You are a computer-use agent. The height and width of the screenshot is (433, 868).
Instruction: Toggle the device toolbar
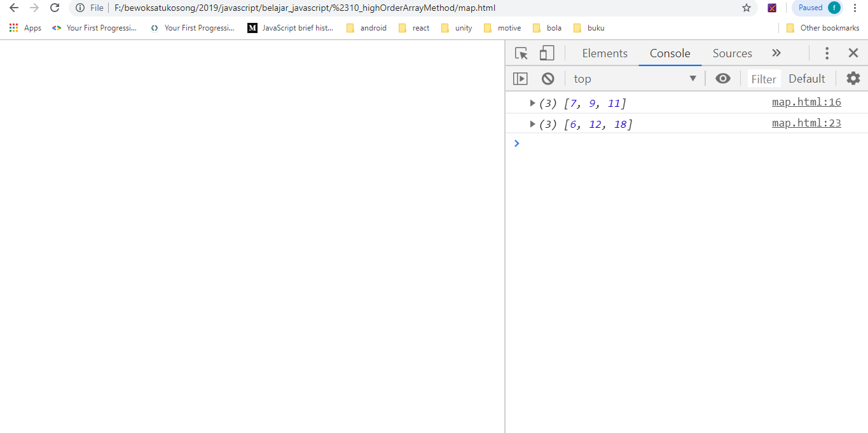546,53
